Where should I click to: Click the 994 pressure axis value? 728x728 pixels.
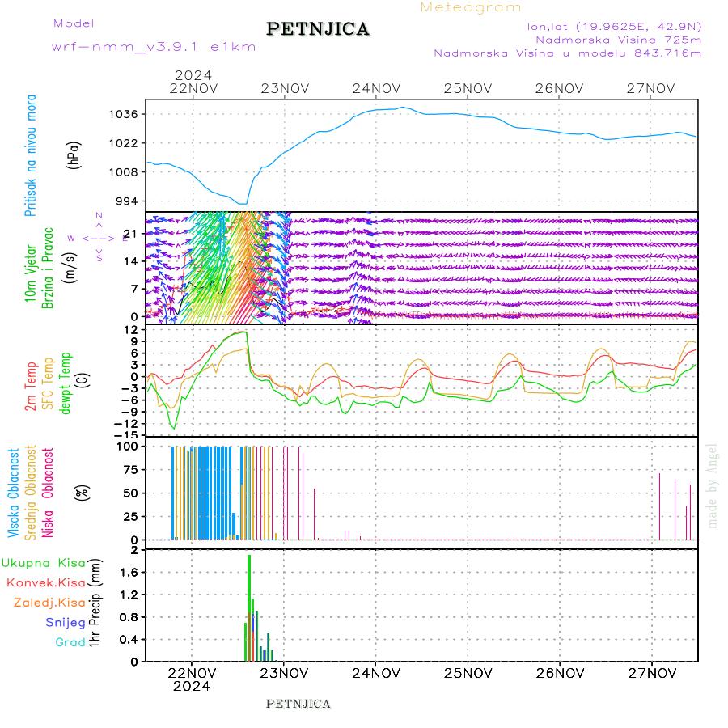coord(127,201)
